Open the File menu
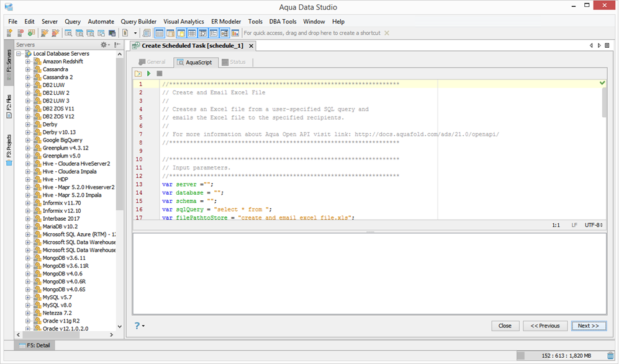Image resolution: width=619 pixels, height=364 pixels. click(x=12, y=21)
